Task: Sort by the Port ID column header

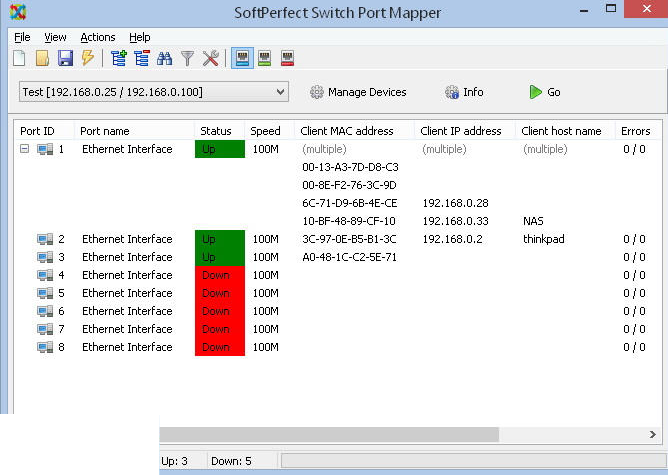Action: pos(38,131)
